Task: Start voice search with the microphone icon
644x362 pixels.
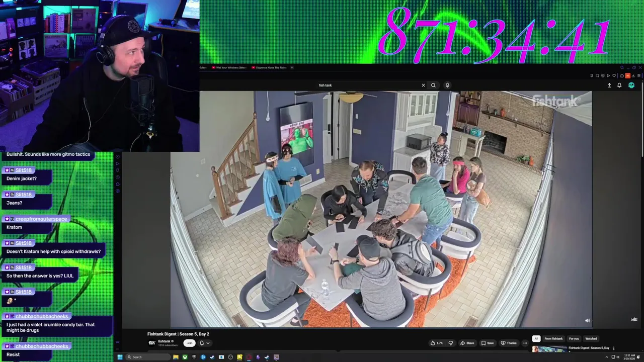Action: pyautogui.click(x=447, y=85)
